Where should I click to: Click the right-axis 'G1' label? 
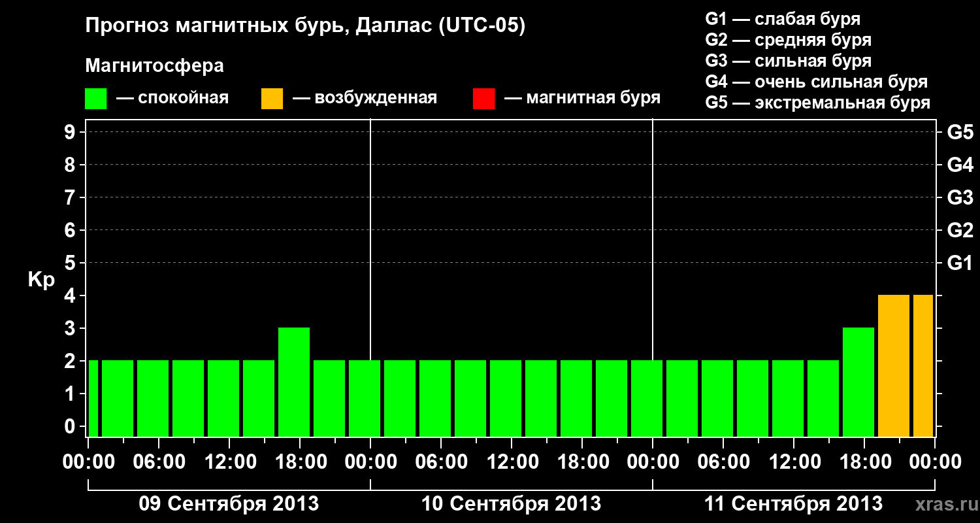960,263
